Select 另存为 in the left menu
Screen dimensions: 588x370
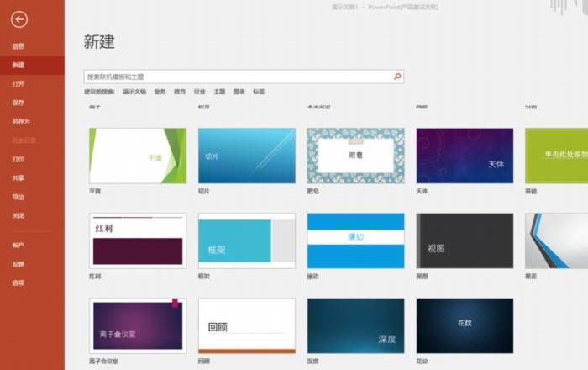pos(21,121)
